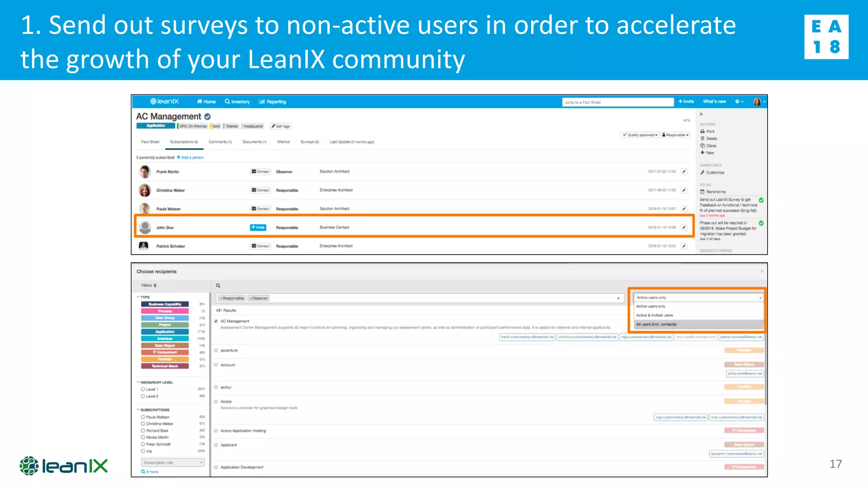
Task: Edit Frank Martin's subscription via pencil icon
Action: tap(684, 172)
